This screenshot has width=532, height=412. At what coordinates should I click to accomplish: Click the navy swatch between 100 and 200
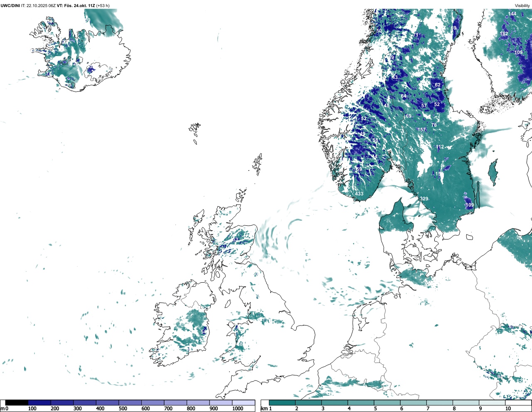click(39, 402)
